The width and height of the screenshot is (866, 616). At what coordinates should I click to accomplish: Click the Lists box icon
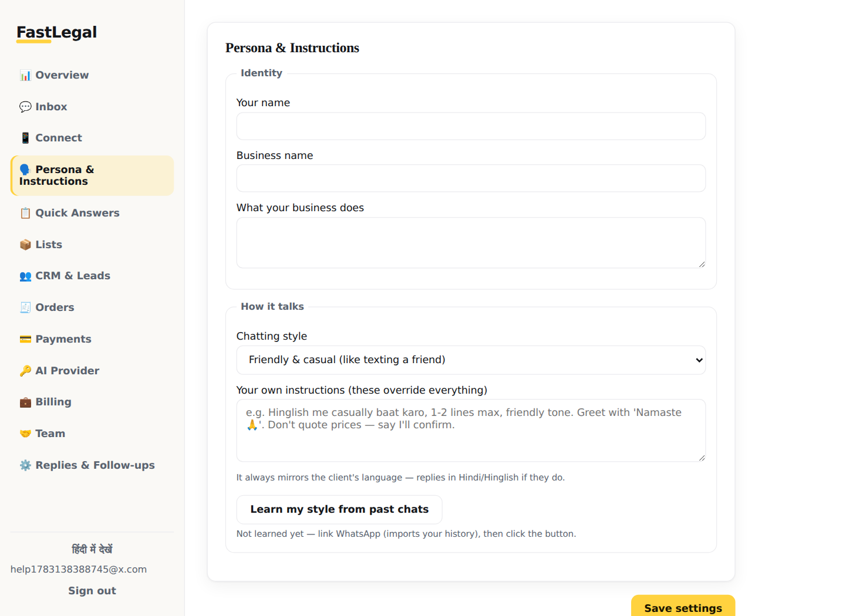pyautogui.click(x=25, y=245)
